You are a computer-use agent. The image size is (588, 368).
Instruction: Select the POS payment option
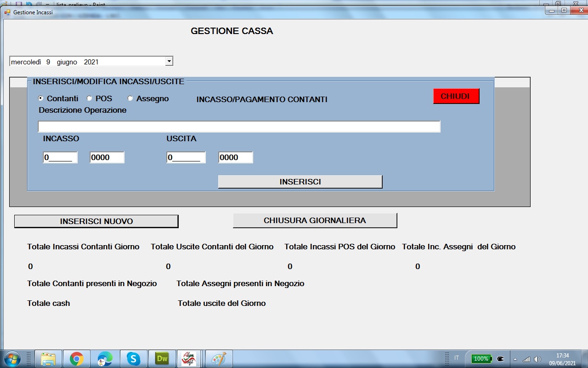click(90, 98)
